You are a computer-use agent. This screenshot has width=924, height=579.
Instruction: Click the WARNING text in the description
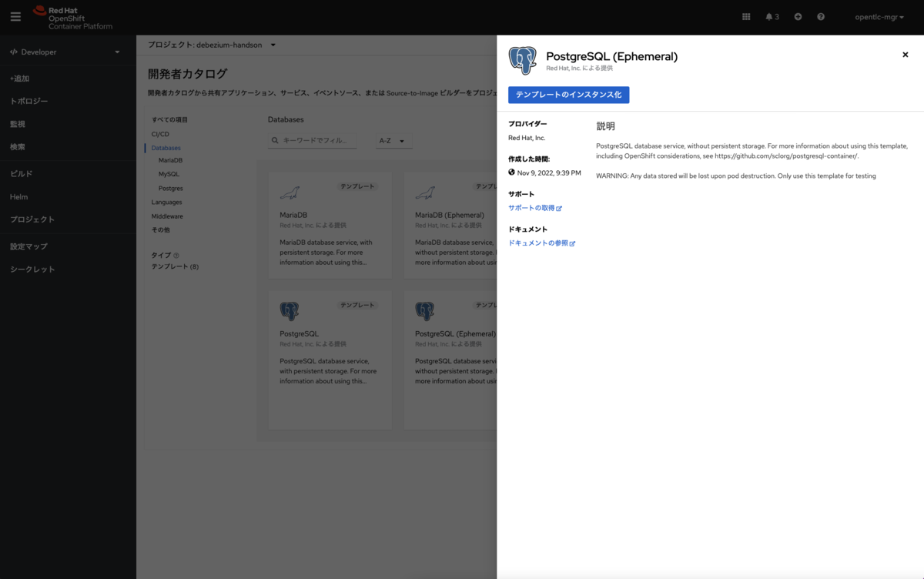[736, 176]
